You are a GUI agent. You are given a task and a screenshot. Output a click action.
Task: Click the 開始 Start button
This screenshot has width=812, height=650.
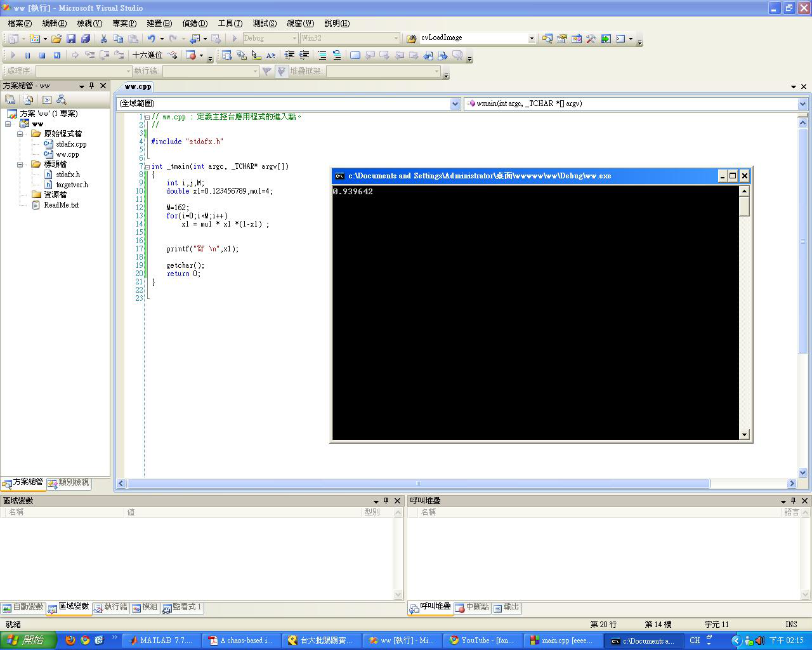point(28,640)
